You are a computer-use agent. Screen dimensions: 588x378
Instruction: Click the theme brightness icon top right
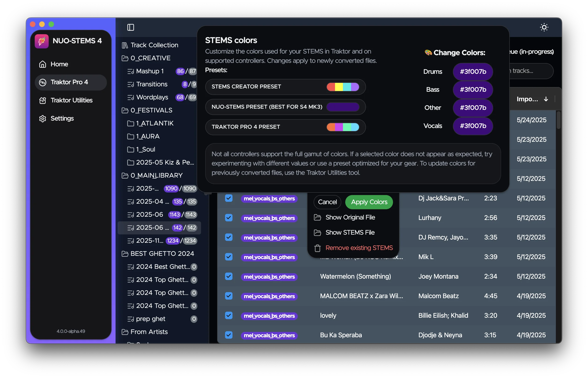(x=544, y=27)
